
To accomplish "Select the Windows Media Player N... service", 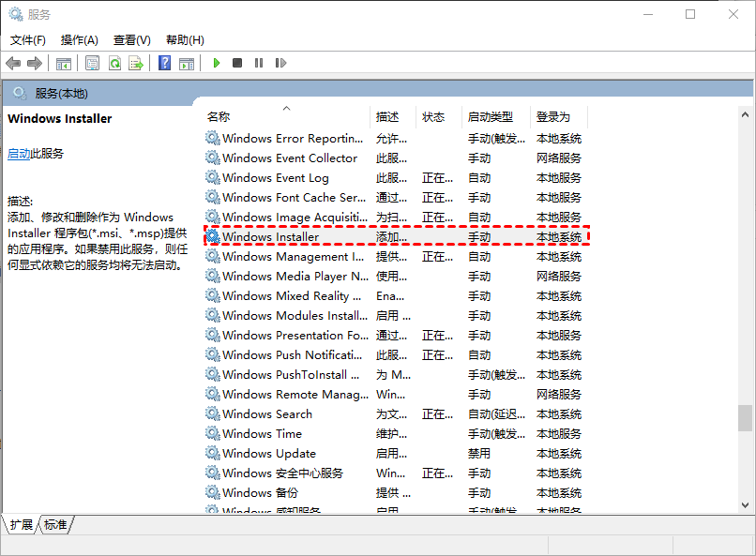I will [396, 276].
